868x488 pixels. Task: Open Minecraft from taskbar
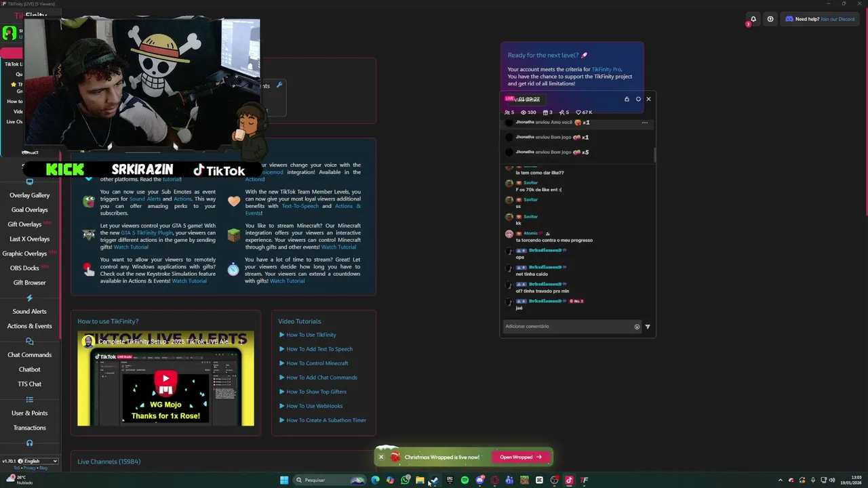[x=524, y=480]
